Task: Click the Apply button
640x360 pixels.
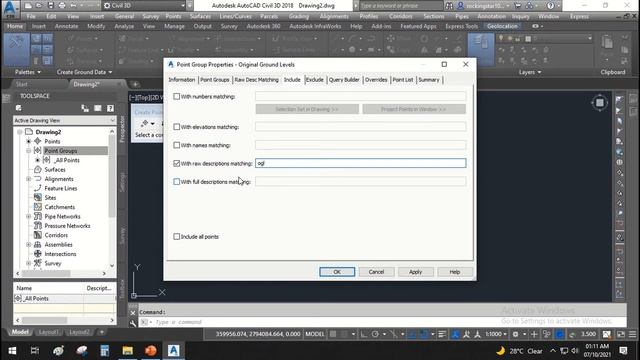Action: point(416,272)
